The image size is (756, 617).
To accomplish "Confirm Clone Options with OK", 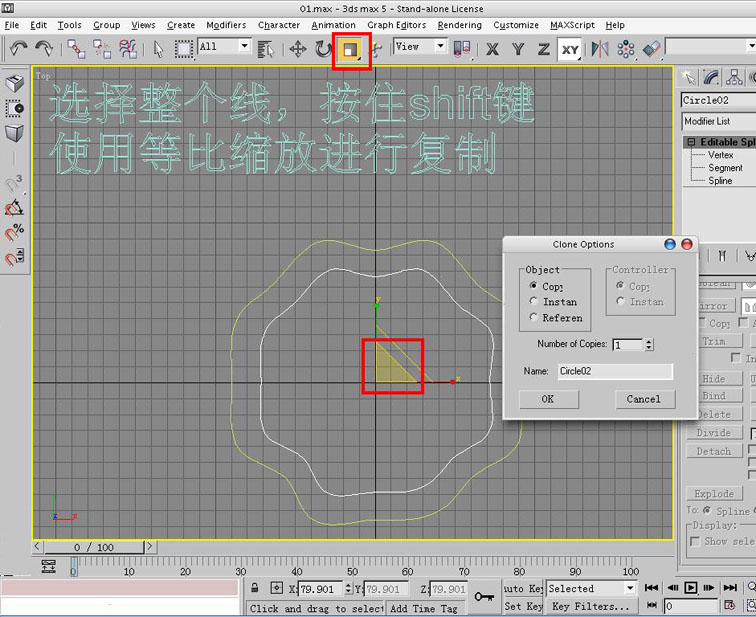I will pos(548,399).
